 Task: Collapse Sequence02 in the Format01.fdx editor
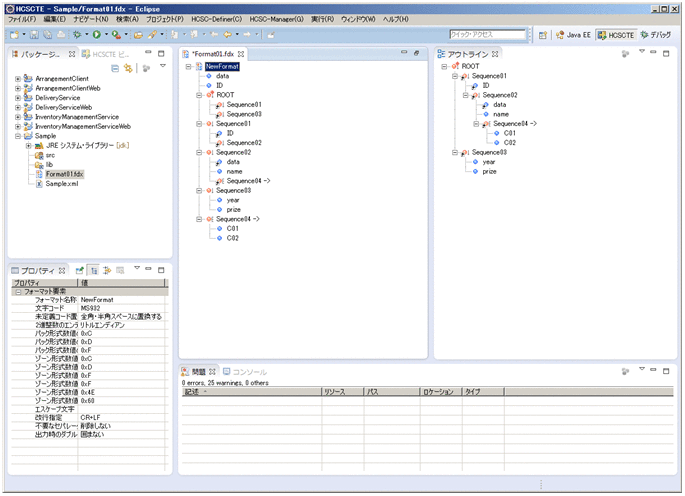click(199, 152)
